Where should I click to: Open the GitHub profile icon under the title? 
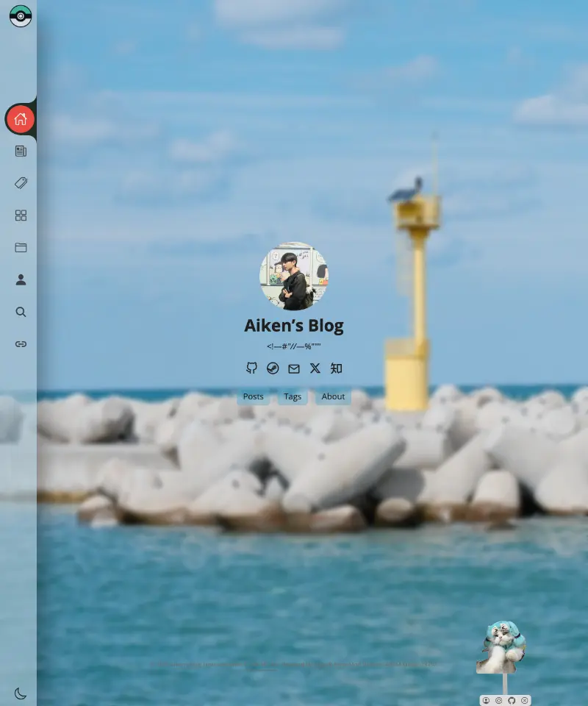click(x=251, y=368)
